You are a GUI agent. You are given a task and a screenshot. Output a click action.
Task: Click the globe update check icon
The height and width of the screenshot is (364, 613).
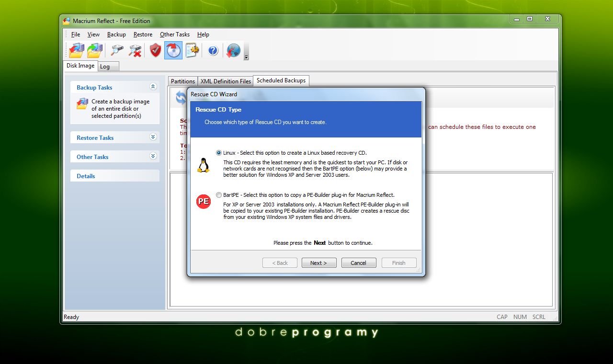tap(233, 50)
